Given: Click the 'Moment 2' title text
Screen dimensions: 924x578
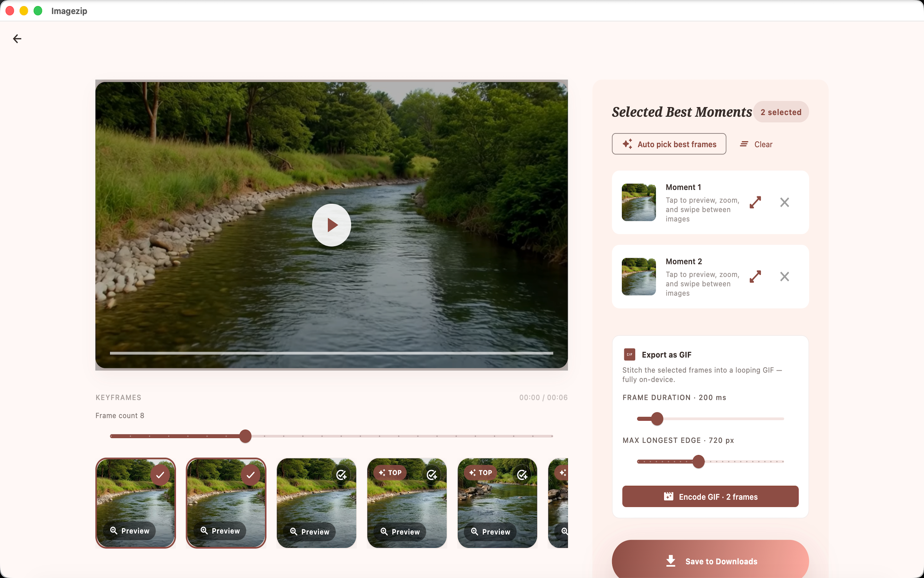Looking at the screenshot, I should pyautogui.click(x=683, y=261).
